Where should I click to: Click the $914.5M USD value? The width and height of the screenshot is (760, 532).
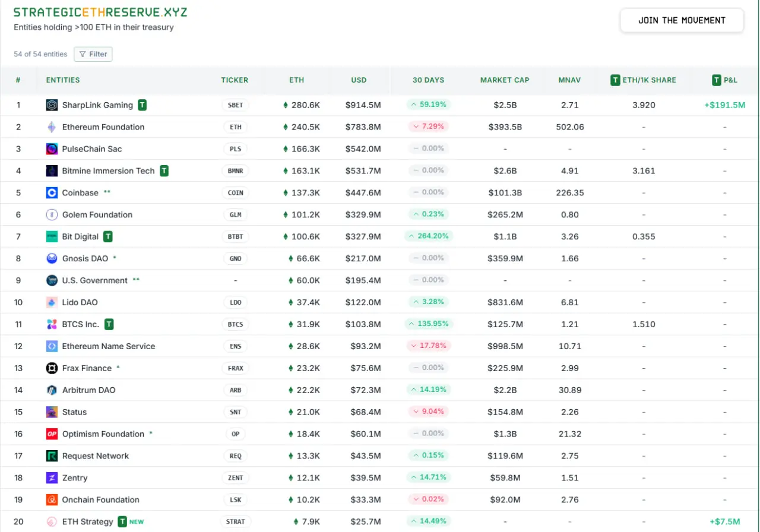(363, 105)
